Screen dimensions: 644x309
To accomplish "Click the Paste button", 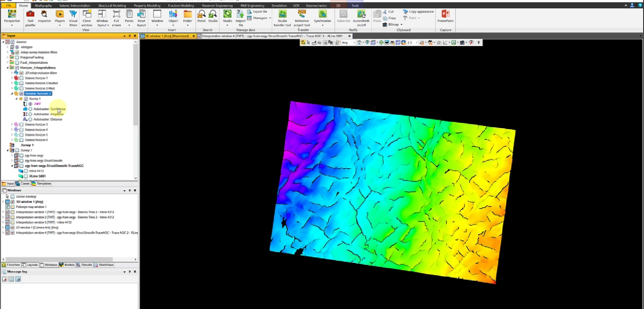I will click(377, 16).
